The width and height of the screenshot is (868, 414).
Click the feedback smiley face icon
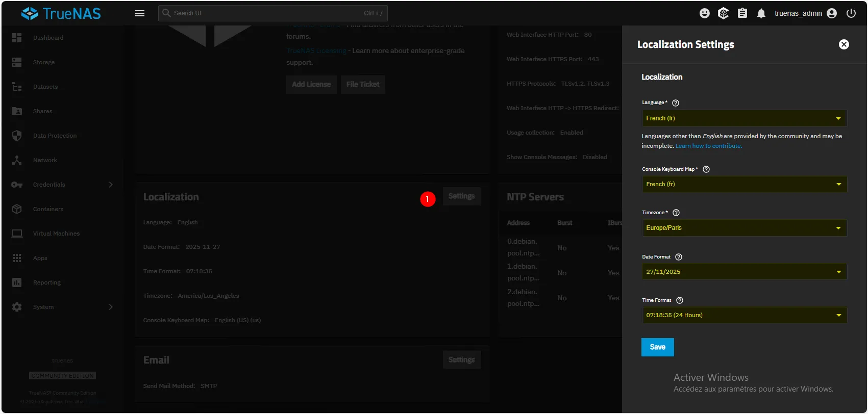(x=704, y=13)
